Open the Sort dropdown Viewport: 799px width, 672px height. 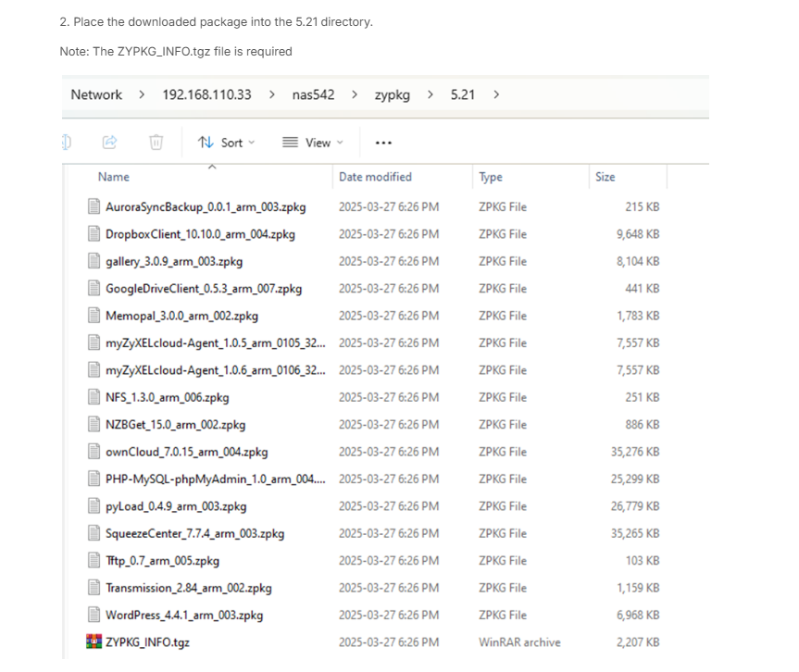click(226, 143)
